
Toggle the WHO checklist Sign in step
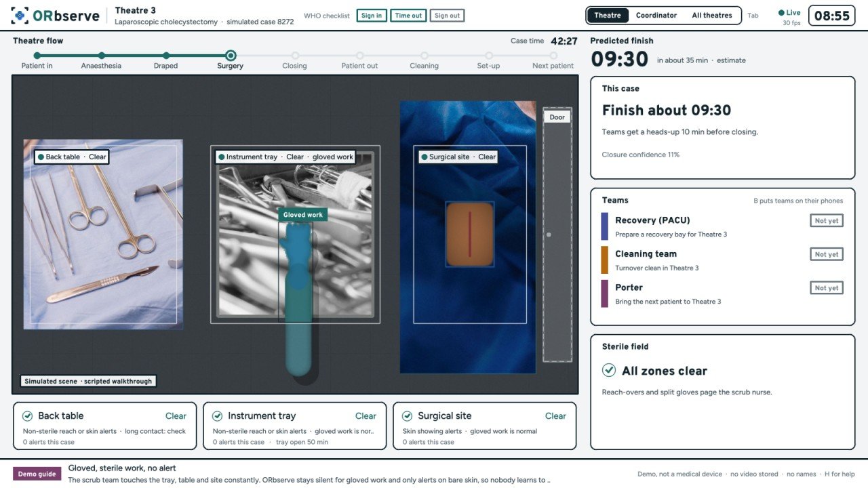pos(372,16)
